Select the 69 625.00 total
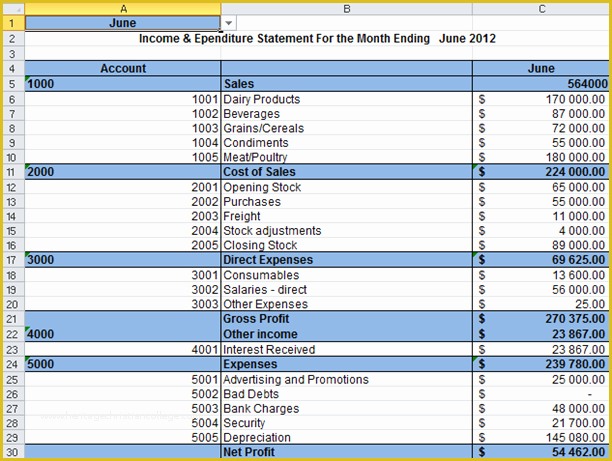This screenshot has width=612, height=461. click(541, 260)
